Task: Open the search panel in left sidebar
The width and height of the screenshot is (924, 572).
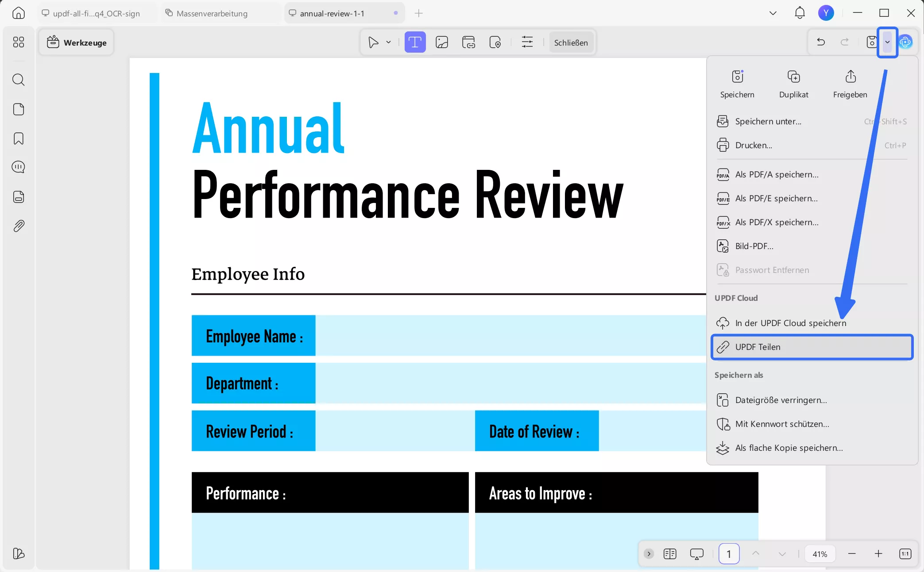Action: pyautogui.click(x=18, y=80)
